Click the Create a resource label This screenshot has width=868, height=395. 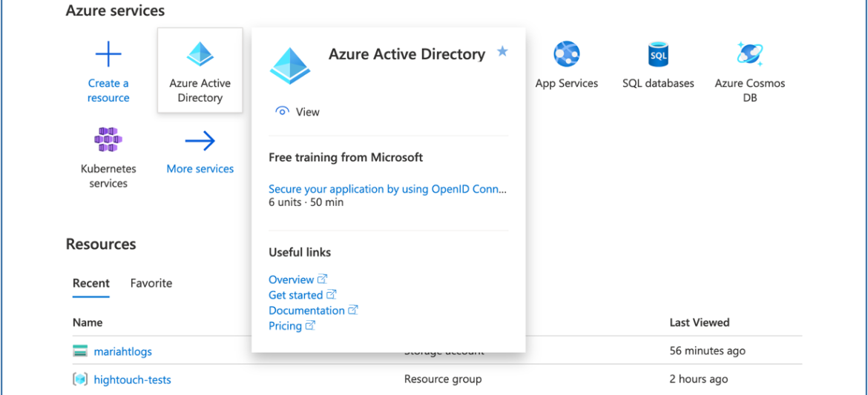(x=108, y=90)
